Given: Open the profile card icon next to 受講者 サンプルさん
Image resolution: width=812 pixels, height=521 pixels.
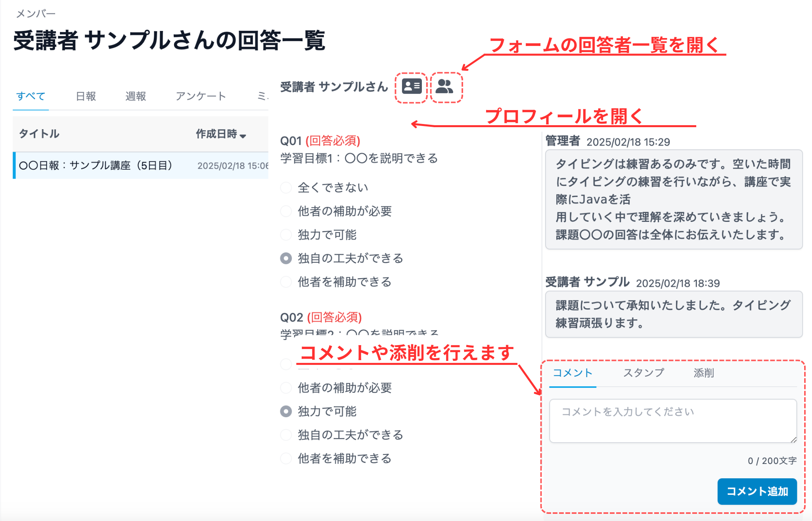Looking at the screenshot, I should [x=411, y=87].
